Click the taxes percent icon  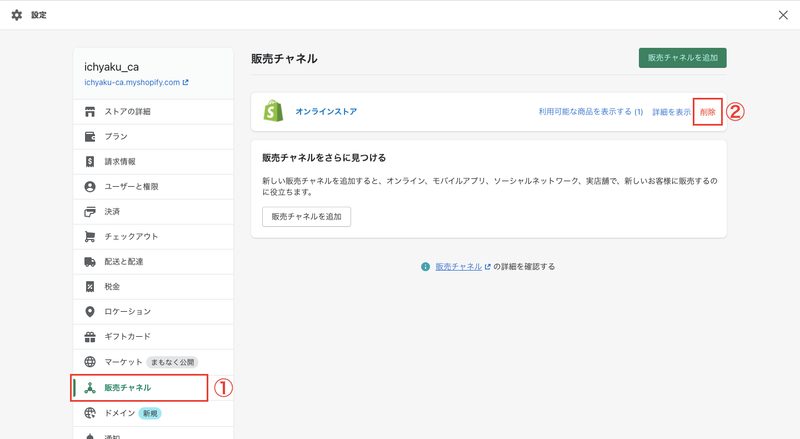pyautogui.click(x=90, y=286)
